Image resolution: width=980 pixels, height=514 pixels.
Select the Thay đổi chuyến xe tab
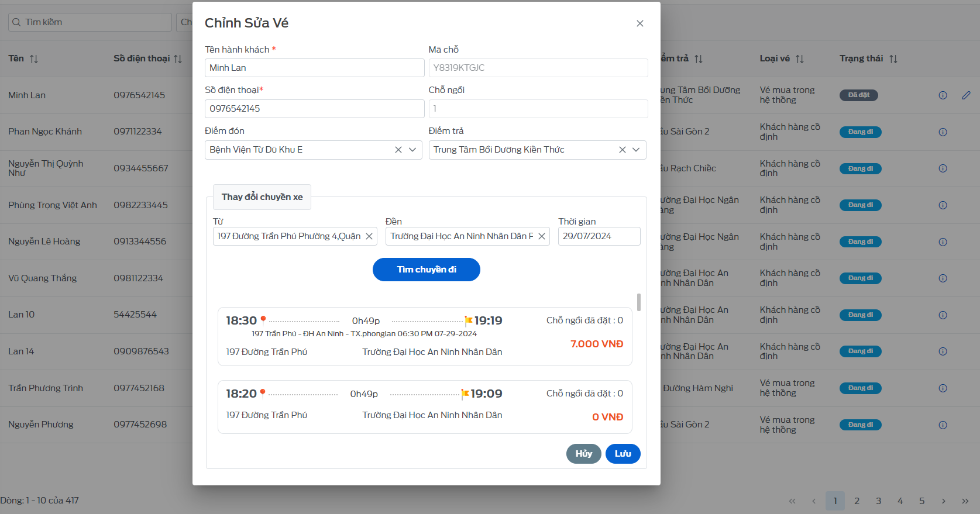tap(262, 197)
